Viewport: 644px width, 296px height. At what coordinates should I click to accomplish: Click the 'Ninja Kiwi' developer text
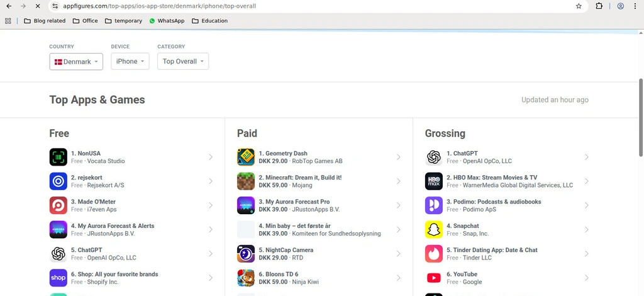[x=305, y=282]
